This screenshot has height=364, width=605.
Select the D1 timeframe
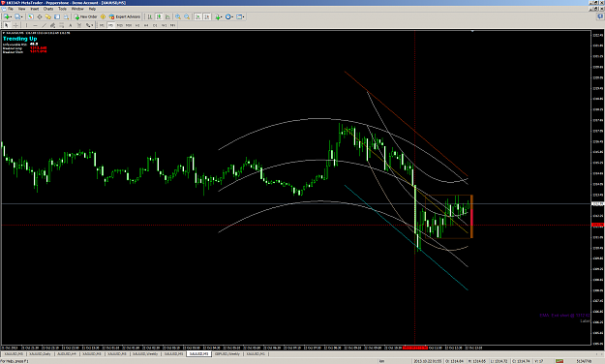point(155,25)
